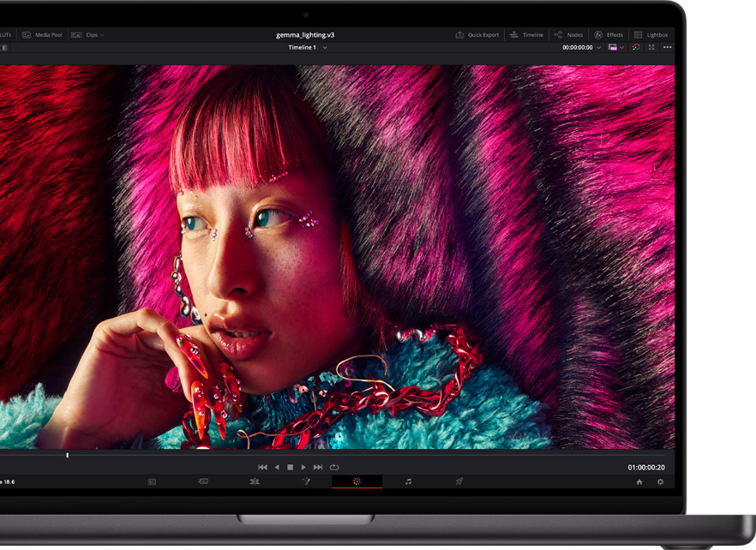Open the Media Pool panel
This screenshot has height=550, width=756.
coord(41,35)
